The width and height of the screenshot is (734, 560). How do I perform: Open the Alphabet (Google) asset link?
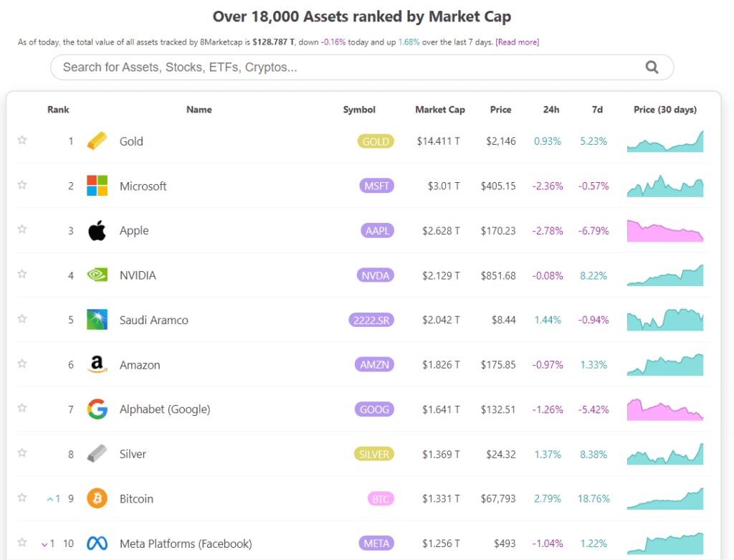point(165,409)
